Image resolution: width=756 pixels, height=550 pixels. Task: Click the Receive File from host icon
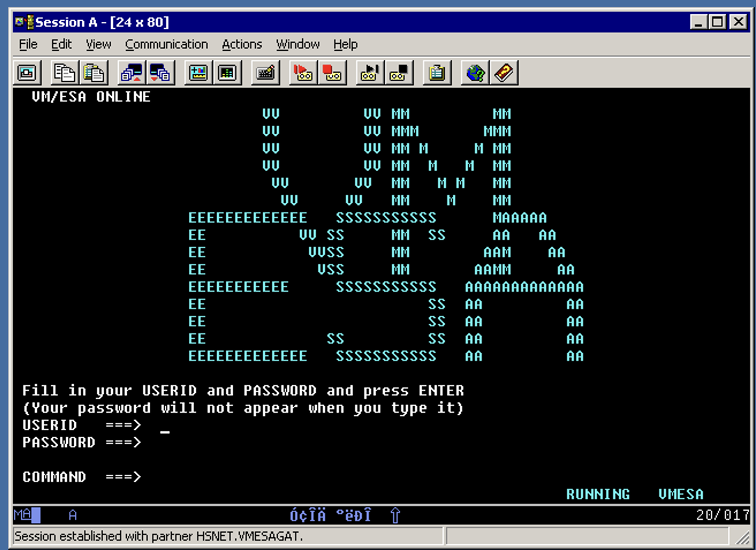click(x=160, y=73)
